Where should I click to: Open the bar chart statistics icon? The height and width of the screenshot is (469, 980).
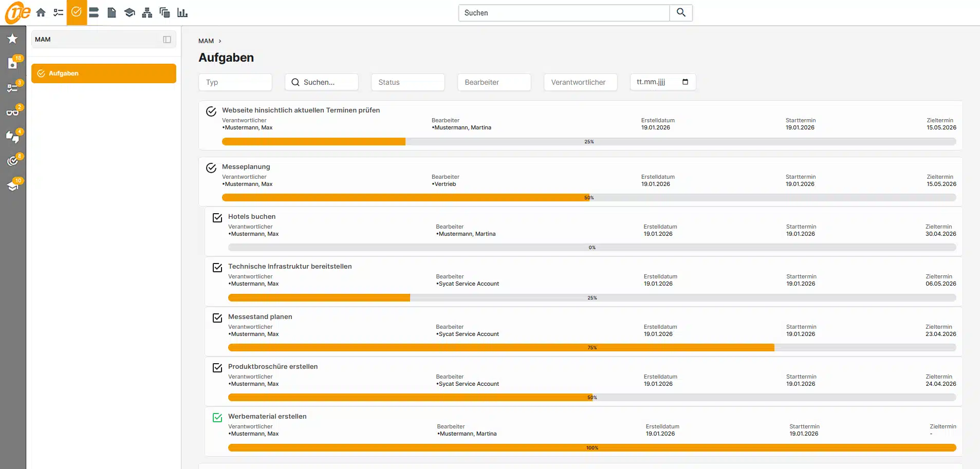(182, 13)
